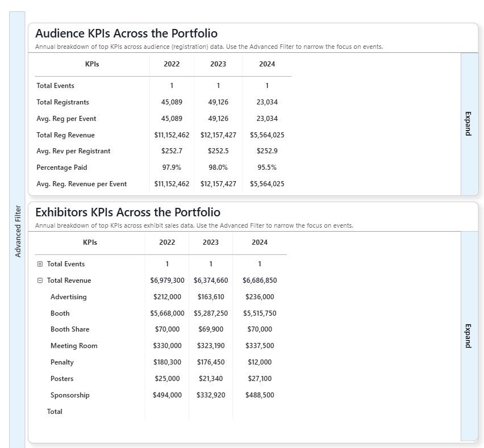Select the Meeting Room revenue row label

[x=74, y=346]
